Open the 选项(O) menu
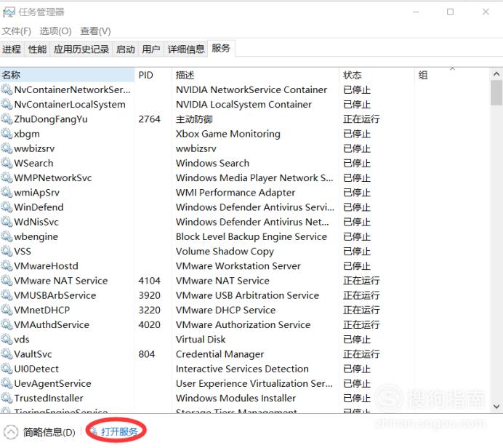 (55, 31)
